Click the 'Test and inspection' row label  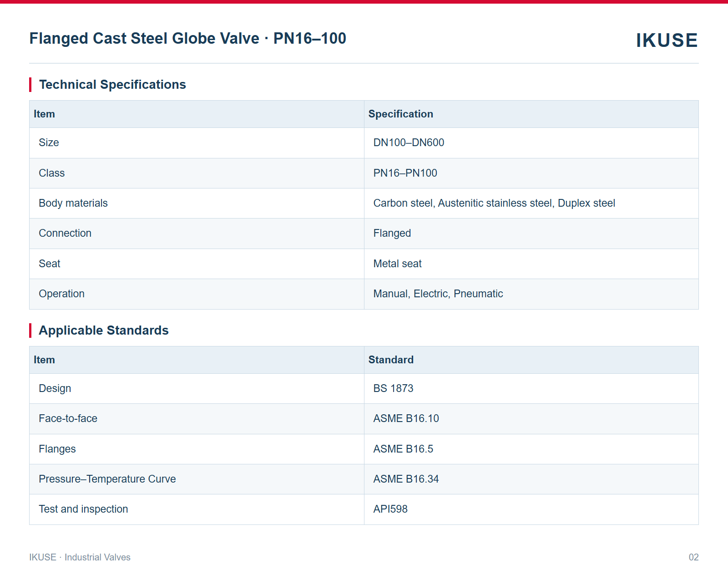(83, 509)
